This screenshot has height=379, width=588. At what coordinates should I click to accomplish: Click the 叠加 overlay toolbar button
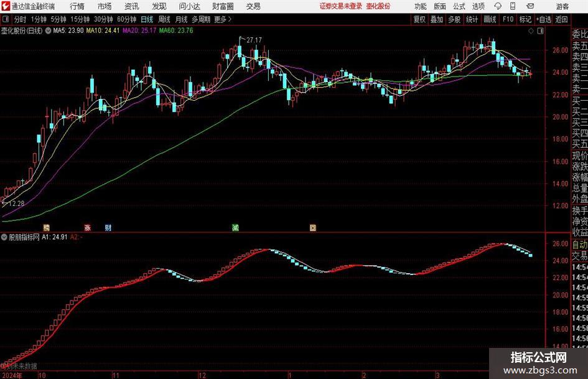click(437, 19)
